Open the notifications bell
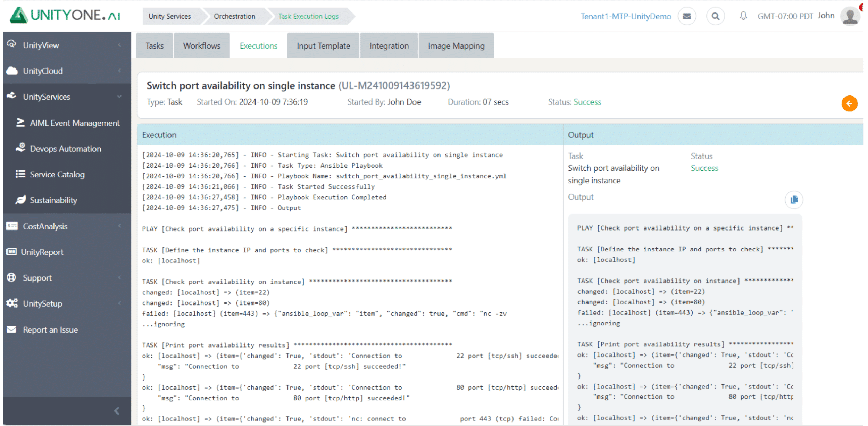868x426 pixels. [743, 16]
